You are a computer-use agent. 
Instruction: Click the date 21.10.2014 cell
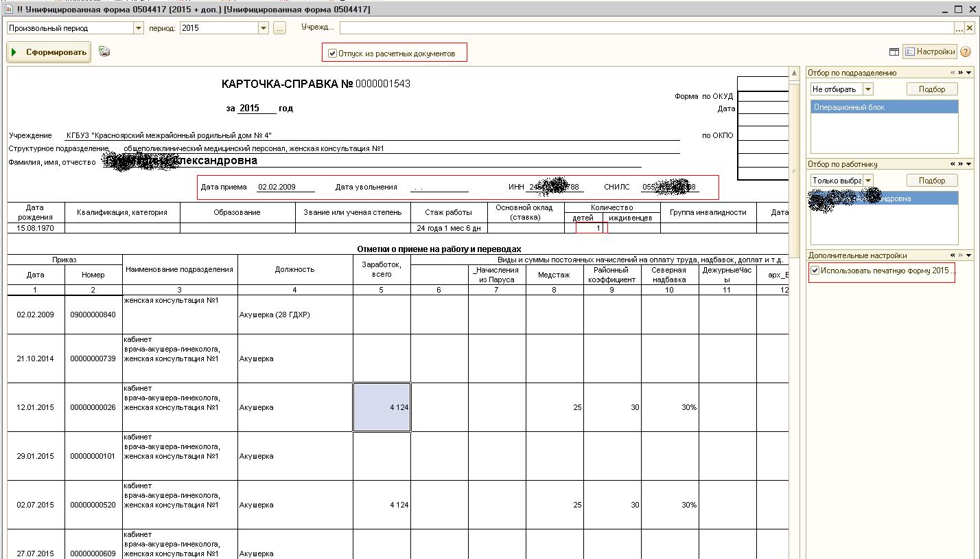click(36, 358)
